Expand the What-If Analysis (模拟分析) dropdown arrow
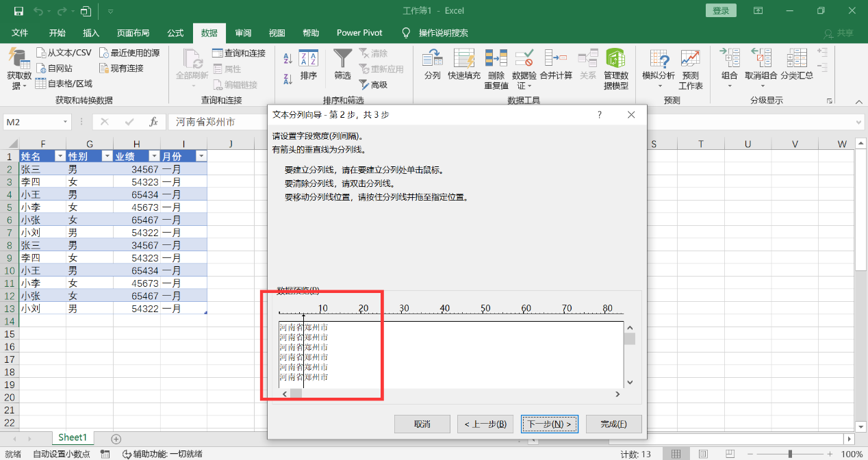This screenshot has width=868, height=460. [x=660, y=86]
